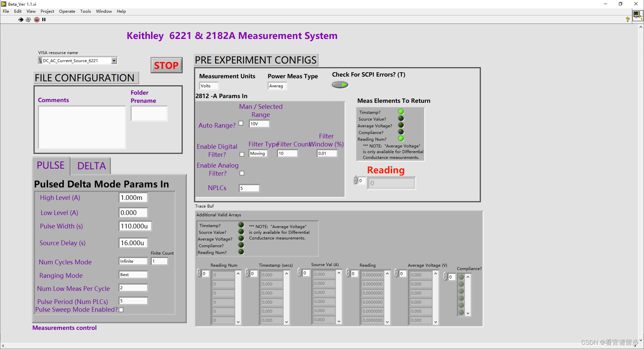Click the VI icon pane thumbnail
This screenshot has height=349, width=644.
coord(637,16)
